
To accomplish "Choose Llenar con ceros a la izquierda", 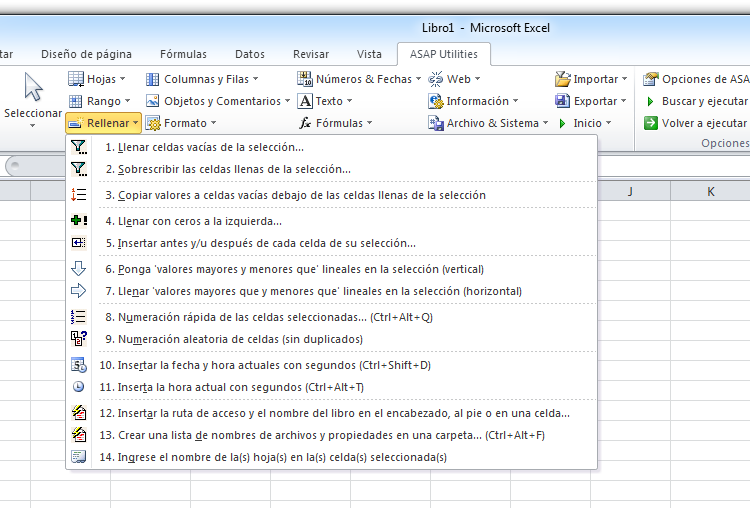I will coord(331,221).
